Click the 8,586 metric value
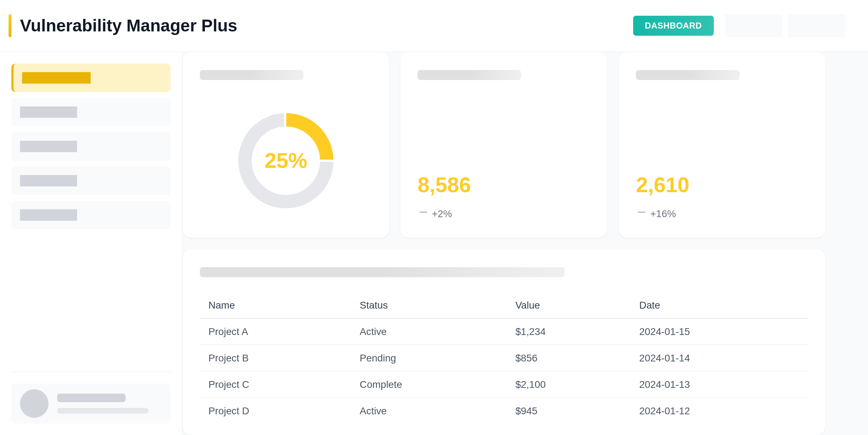This screenshot has width=868, height=435. tap(444, 185)
